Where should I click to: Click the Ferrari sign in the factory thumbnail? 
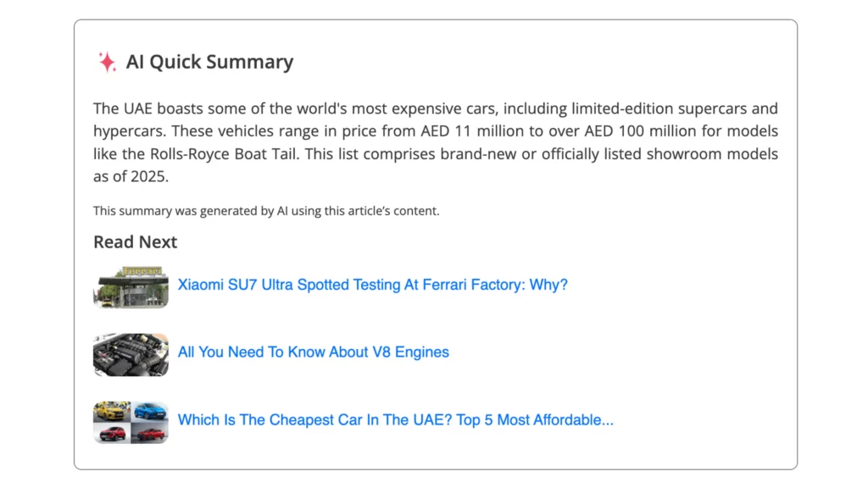click(x=142, y=271)
